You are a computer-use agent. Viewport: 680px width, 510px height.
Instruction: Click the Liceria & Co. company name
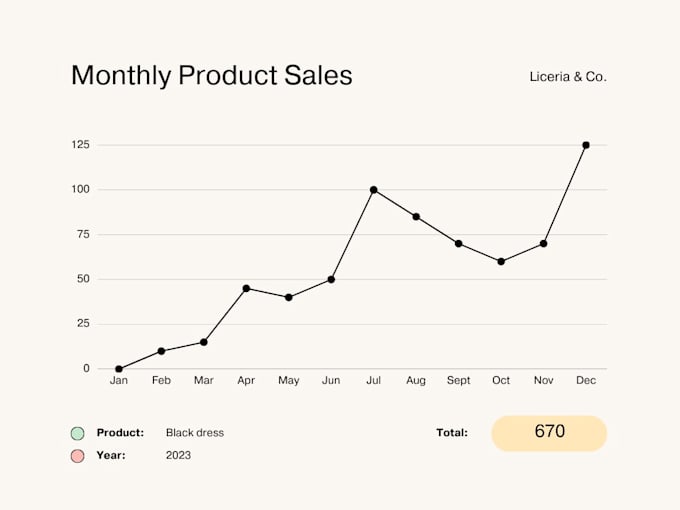click(x=568, y=76)
